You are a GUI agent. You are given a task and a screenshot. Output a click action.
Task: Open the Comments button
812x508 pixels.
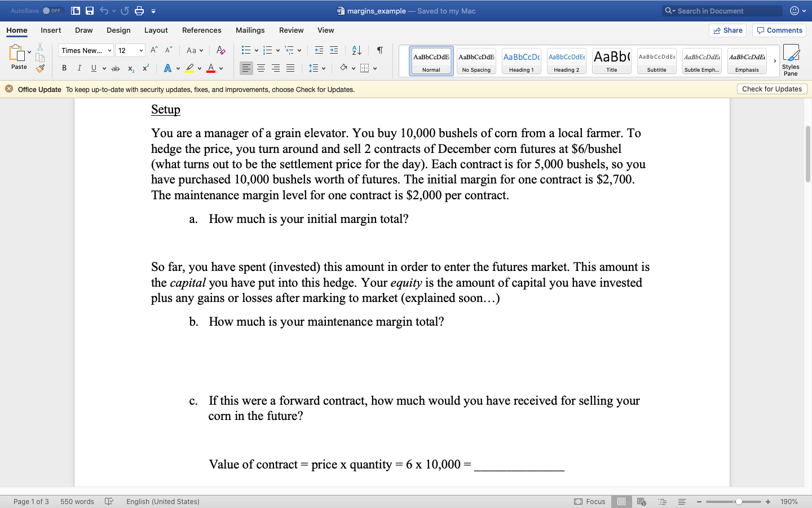(x=779, y=30)
